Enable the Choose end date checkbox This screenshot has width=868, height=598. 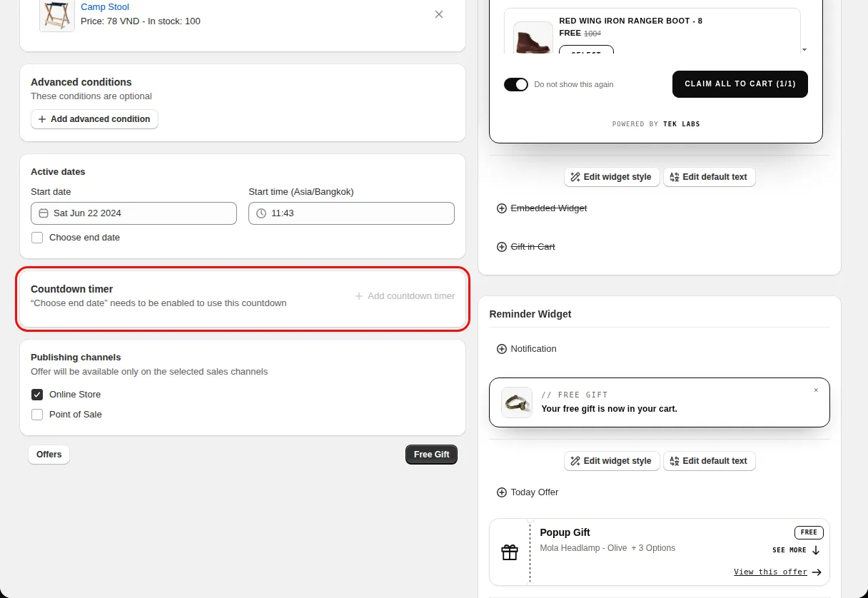(x=37, y=238)
